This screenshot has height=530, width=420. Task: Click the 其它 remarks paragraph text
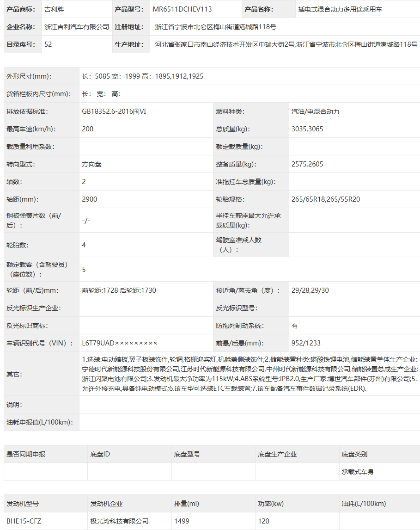(x=250, y=374)
